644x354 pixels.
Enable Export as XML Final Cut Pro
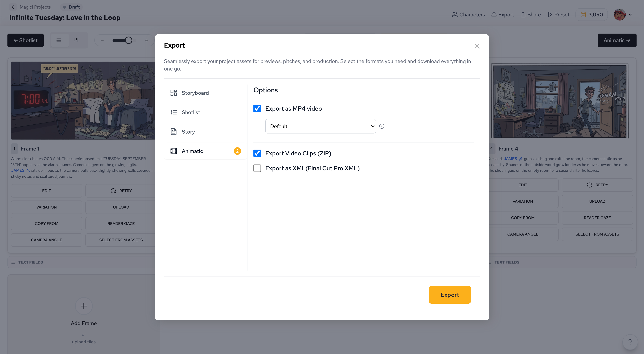click(257, 168)
